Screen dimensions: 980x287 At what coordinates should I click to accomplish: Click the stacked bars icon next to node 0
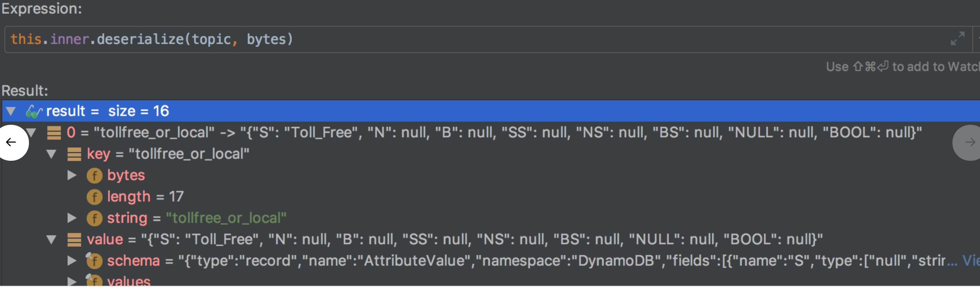[53, 133]
